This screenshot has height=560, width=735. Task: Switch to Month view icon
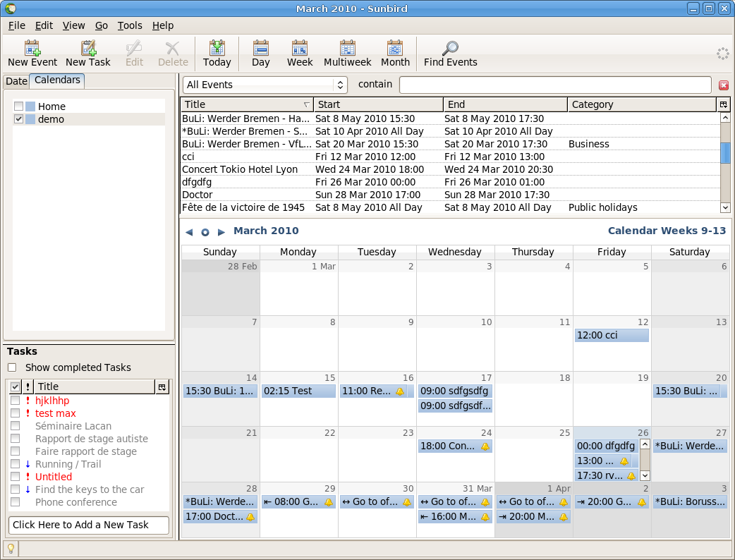click(395, 48)
